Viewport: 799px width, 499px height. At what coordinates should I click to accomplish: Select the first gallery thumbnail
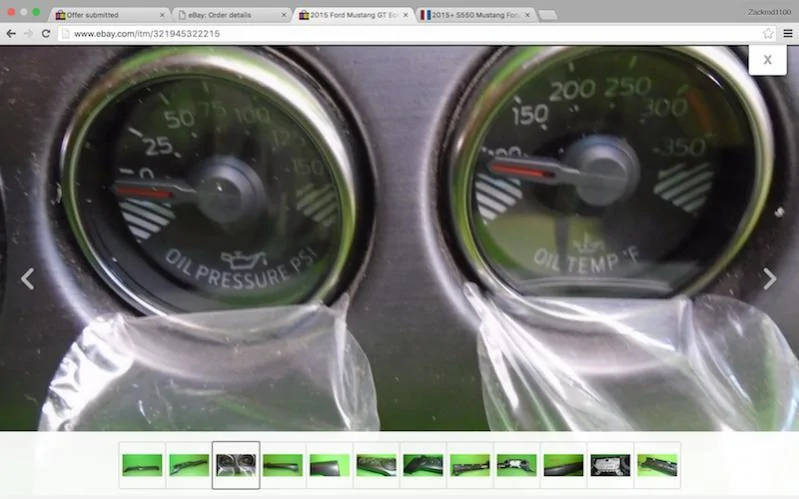[x=142, y=465]
